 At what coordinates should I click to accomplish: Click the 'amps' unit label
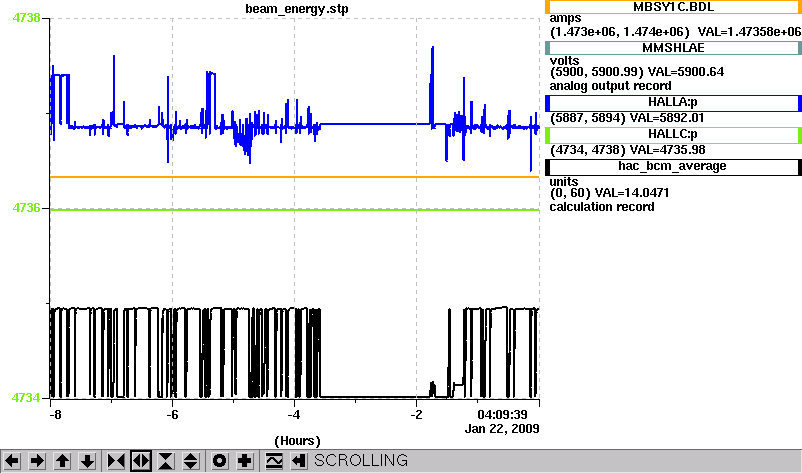[565, 19]
